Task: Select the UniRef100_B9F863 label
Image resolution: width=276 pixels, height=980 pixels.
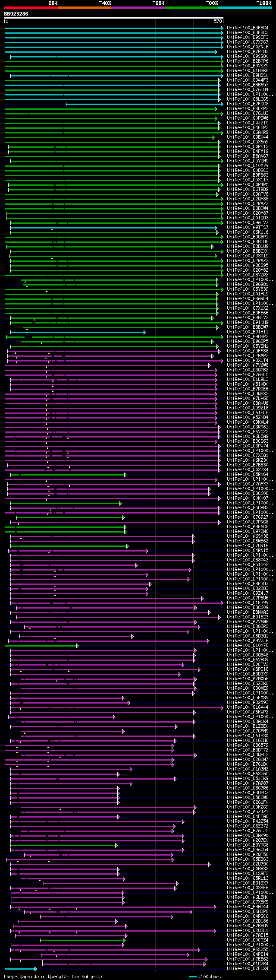Action: point(248,175)
